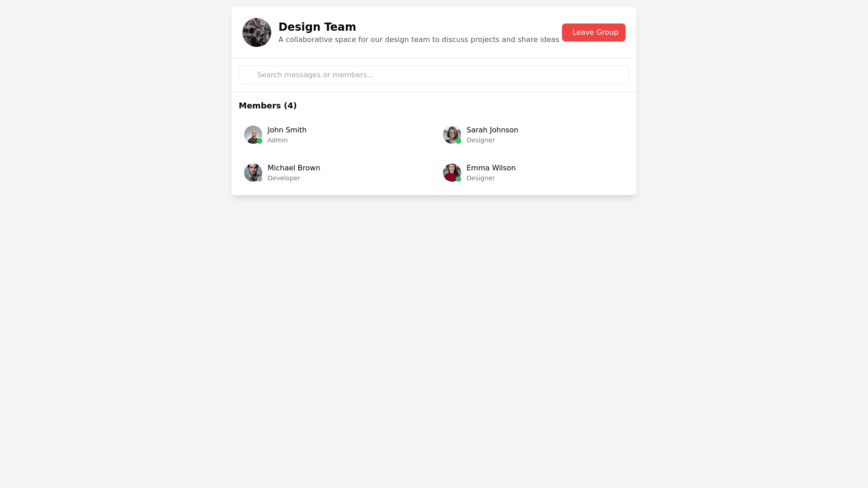Click the group description text
The width and height of the screenshot is (868, 488).
point(419,40)
